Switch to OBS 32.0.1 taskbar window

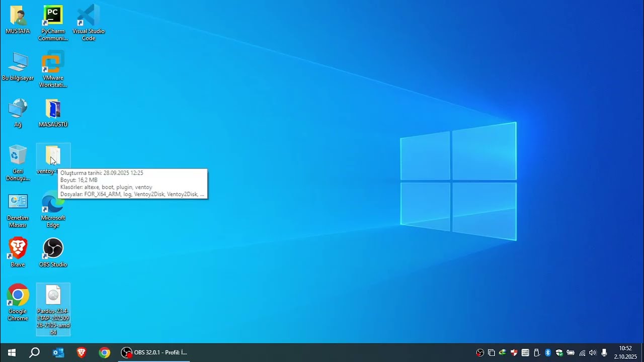[155, 352]
